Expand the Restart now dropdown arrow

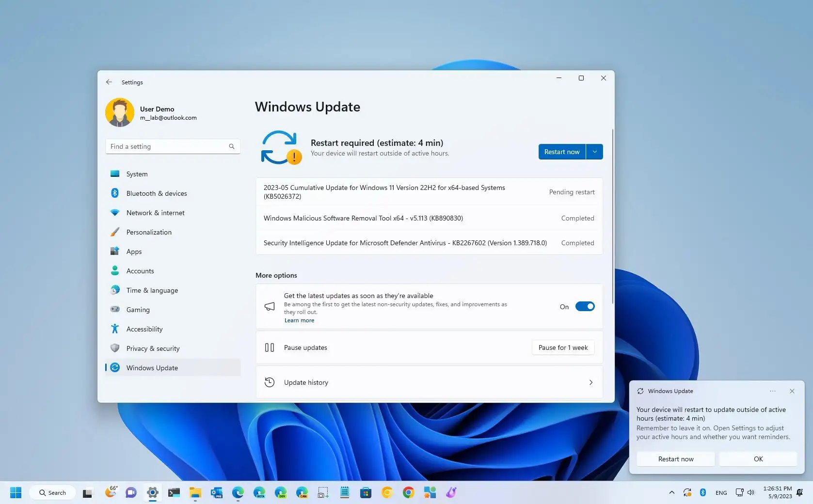[595, 152]
